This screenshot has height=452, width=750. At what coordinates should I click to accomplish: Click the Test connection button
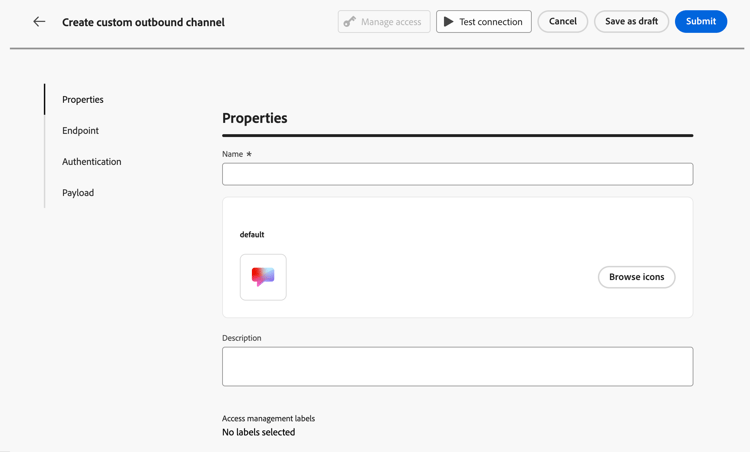(484, 22)
